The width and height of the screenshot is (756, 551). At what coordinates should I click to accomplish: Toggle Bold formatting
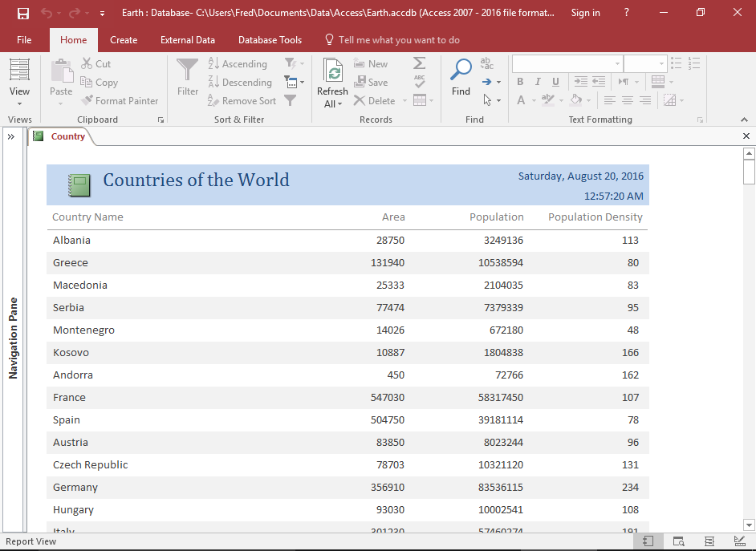tap(519, 82)
